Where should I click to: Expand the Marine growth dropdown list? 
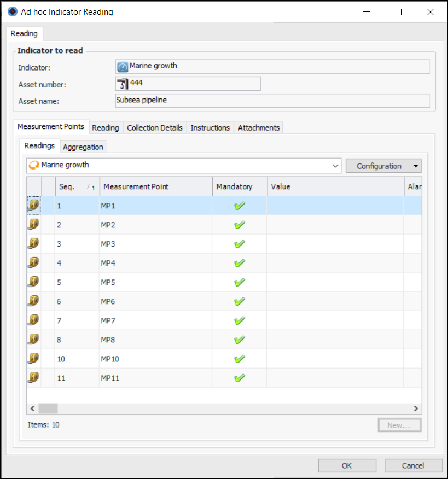tap(335, 166)
